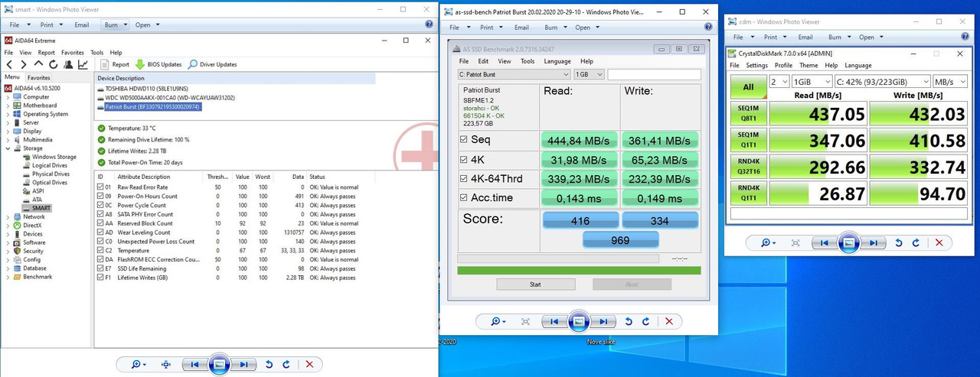Click the BIOS Updates green arrow button
980x377 pixels.
point(158,64)
